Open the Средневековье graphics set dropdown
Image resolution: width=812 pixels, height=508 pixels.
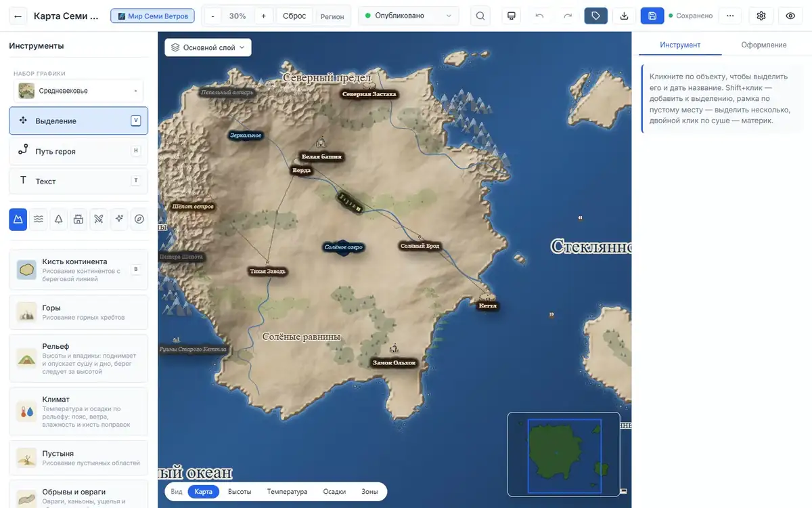(x=78, y=91)
